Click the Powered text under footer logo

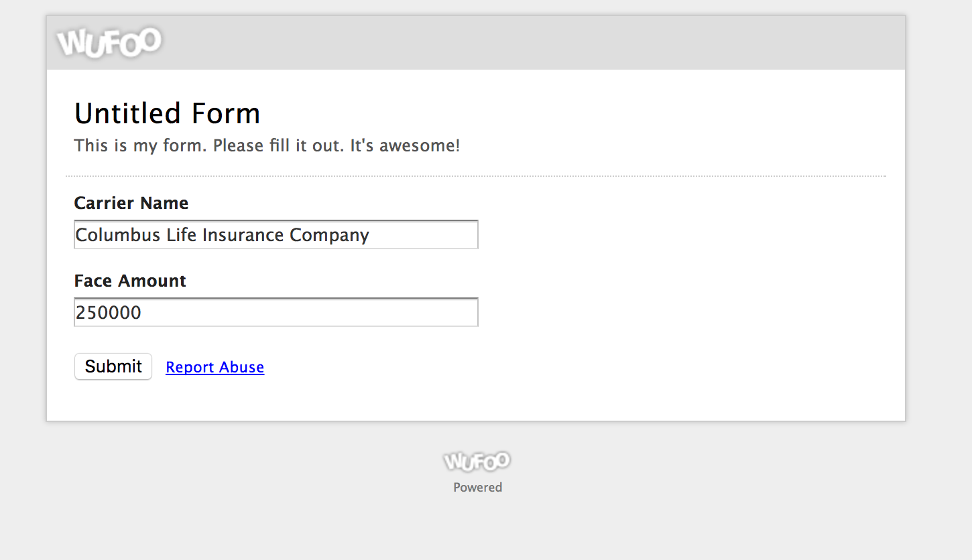click(x=477, y=488)
